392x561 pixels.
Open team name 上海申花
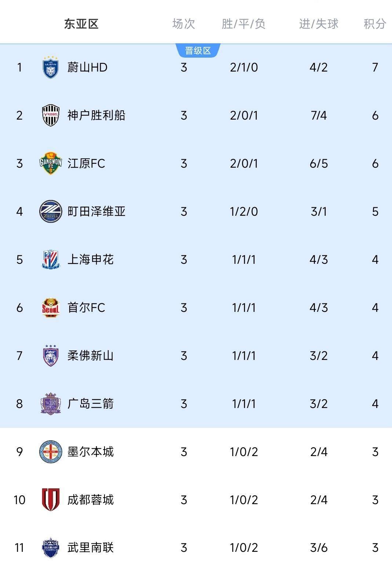(90, 259)
